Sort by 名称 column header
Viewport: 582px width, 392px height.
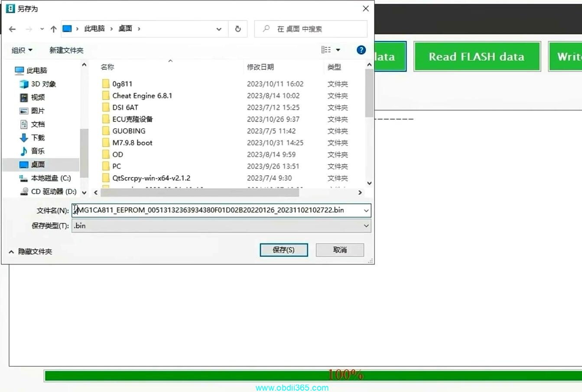coord(107,67)
